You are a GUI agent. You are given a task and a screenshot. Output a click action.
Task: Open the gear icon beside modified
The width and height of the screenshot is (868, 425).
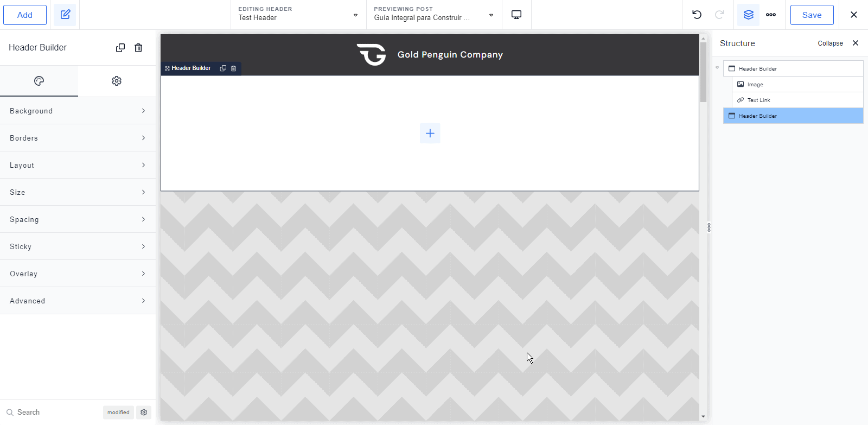(144, 413)
